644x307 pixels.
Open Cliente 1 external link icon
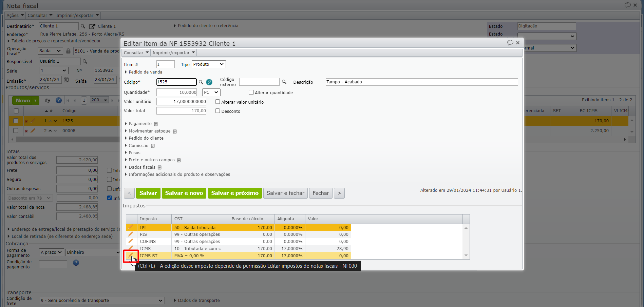(92, 26)
